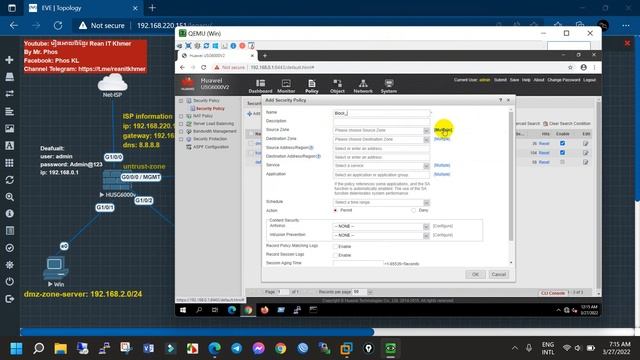
Task: Open the info status icon in EVE sidebar
Action: tap(9, 213)
